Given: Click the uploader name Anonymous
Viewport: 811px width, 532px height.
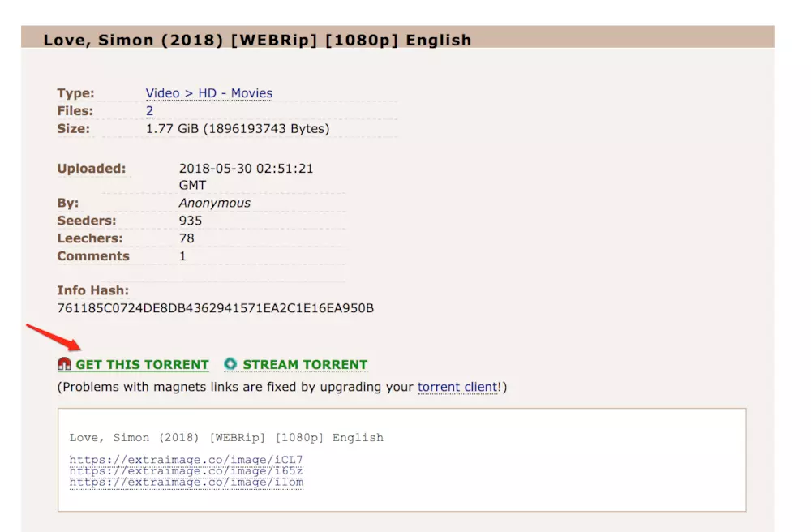Looking at the screenshot, I should pyautogui.click(x=214, y=204).
